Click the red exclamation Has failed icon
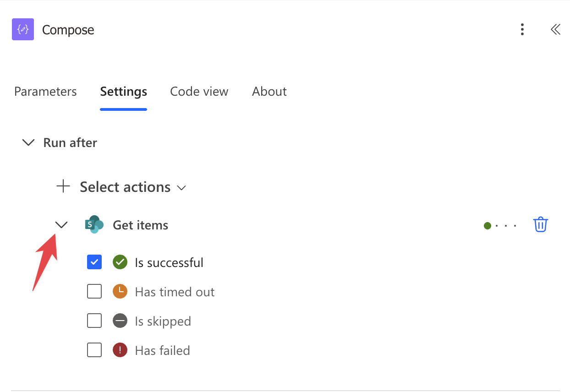This screenshot has height=392, width=570. [120, 350]
